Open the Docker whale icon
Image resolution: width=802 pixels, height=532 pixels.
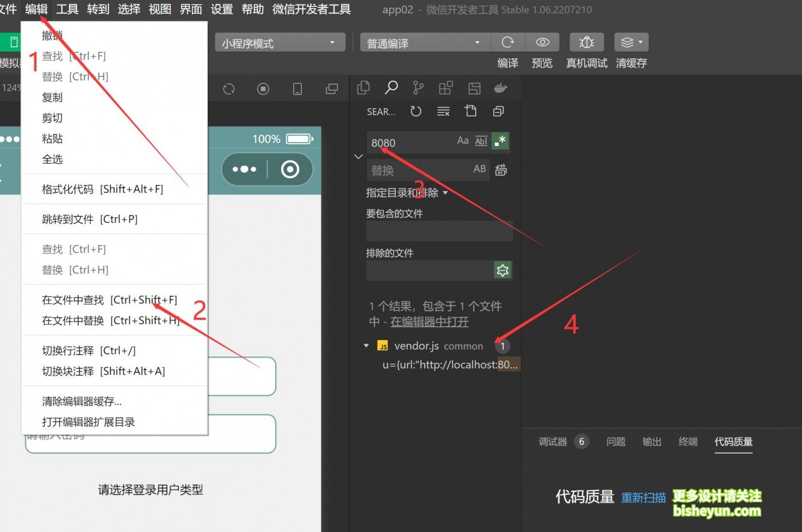tap(501, 88)
